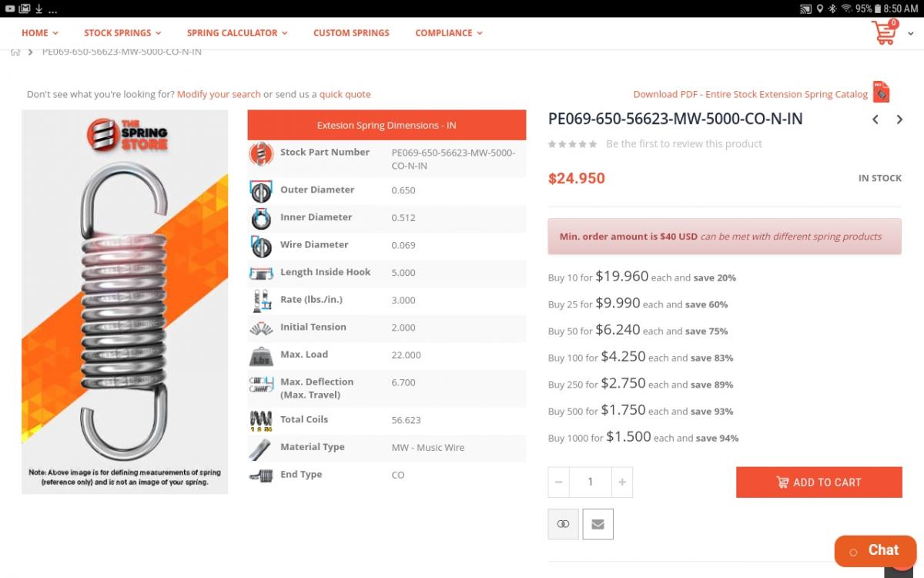Open the Chat button
This screenshot has height=578, width=924.
click(875, 551)
